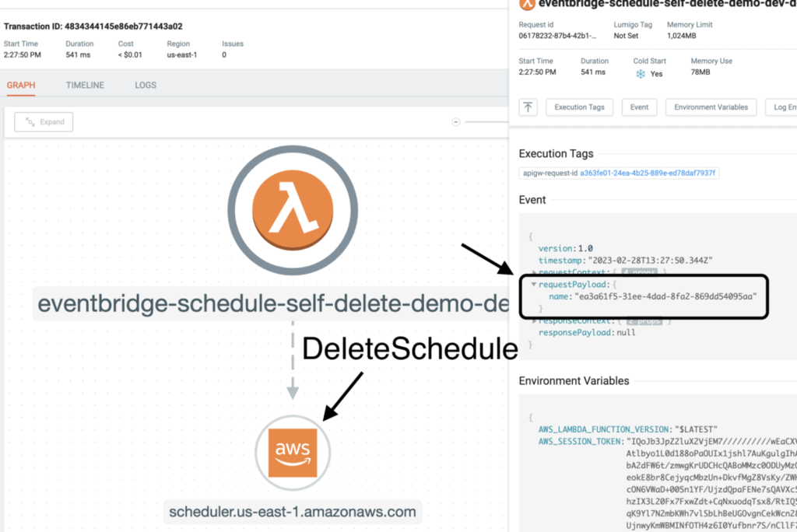Screen dimensions: 797x532
Task: Expand the responseContext node
Action: coord(535,320)
